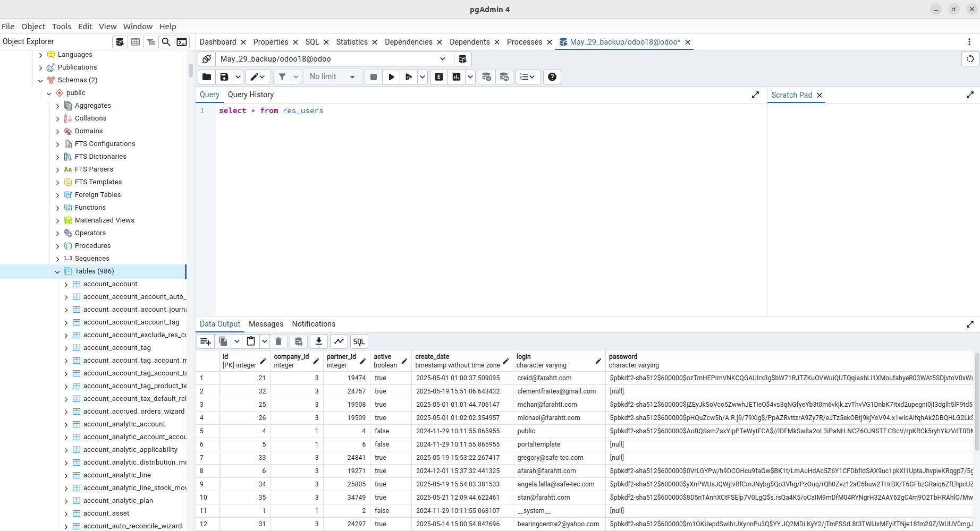Click the Open File folder icon

[207, 77]
